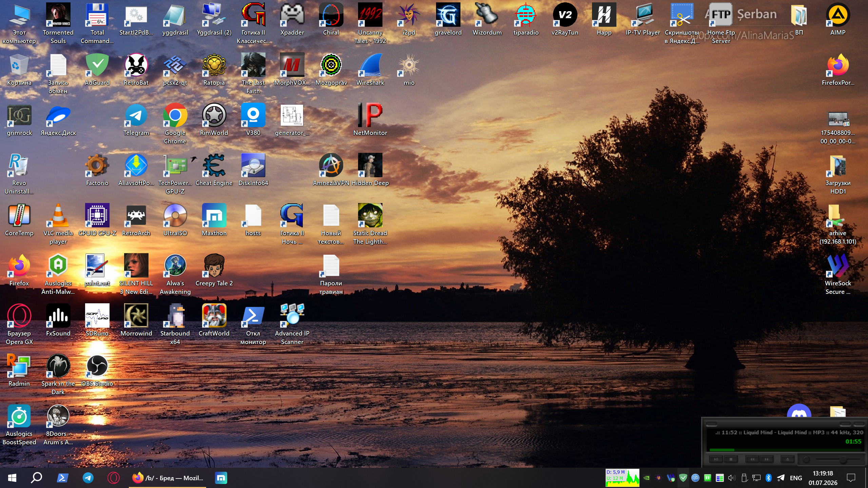868x488 pixels.
Task: Open the AdGuard desktop shortcut
Action: coord(97,70)
